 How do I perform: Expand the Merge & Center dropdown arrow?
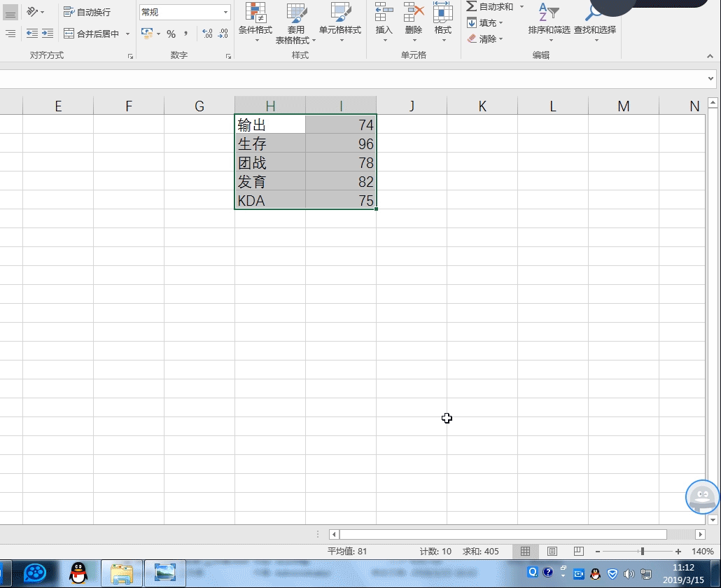[x=127, y=34]
